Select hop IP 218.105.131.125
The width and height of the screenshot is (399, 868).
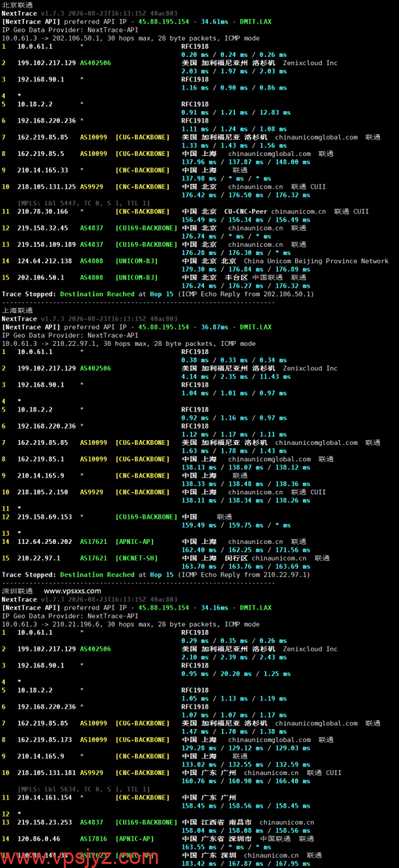pos(46,186)
